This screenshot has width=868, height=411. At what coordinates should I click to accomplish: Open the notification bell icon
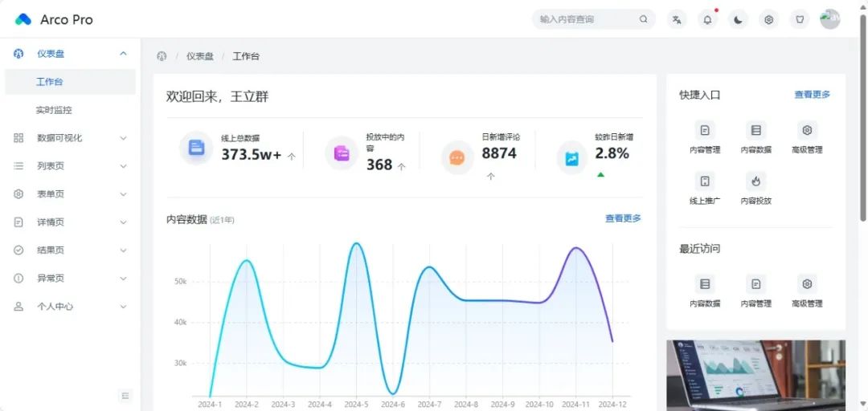pos(707,20)
